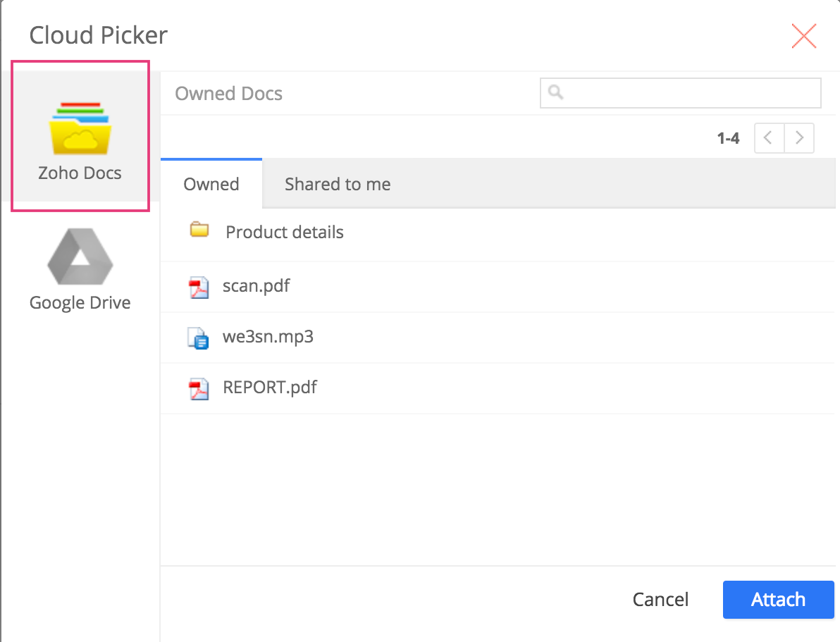Open the Product details folder name

[285, 232]
